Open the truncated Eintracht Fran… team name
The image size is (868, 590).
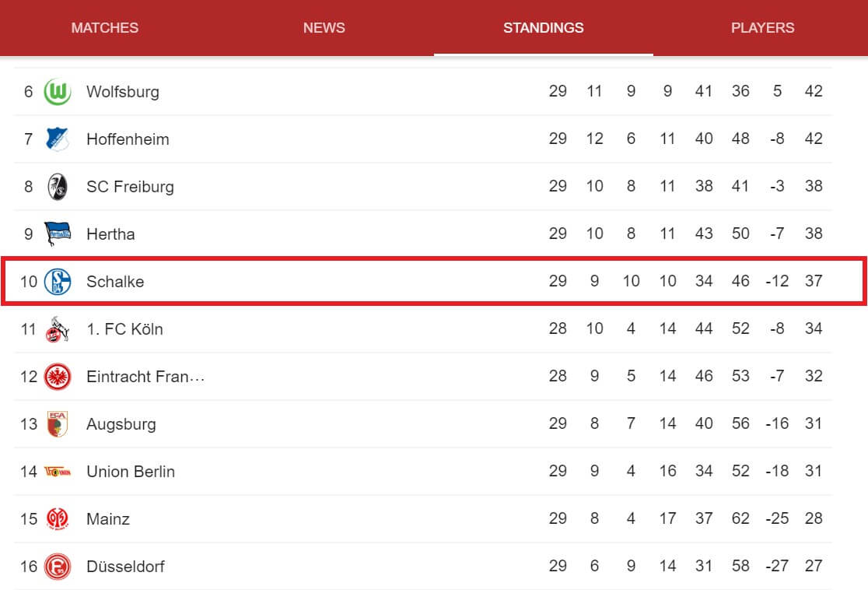point(145,377)
